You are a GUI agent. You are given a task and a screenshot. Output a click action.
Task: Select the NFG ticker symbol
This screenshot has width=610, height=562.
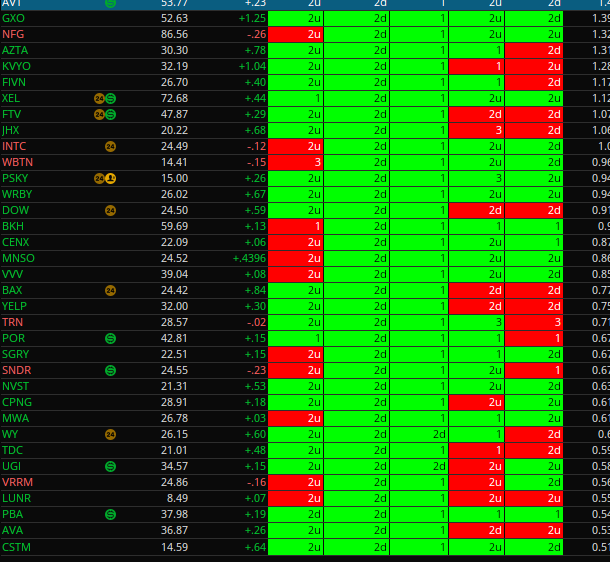(13, 34)
